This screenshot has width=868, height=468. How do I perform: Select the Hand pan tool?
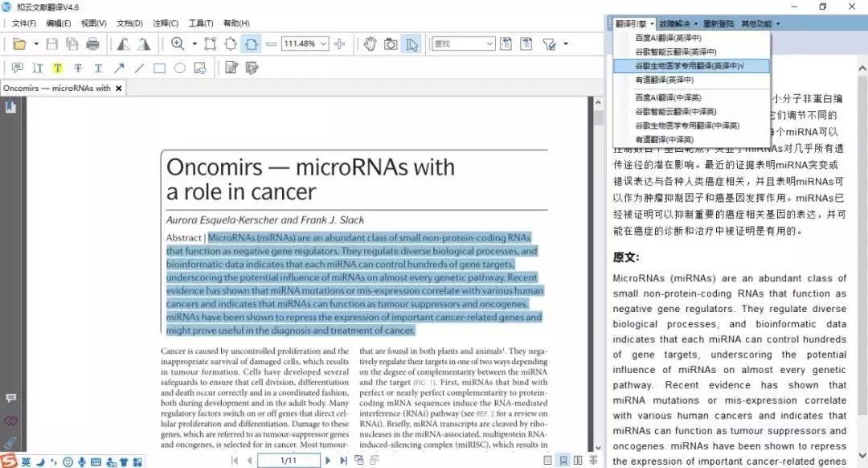click(370, 43)
